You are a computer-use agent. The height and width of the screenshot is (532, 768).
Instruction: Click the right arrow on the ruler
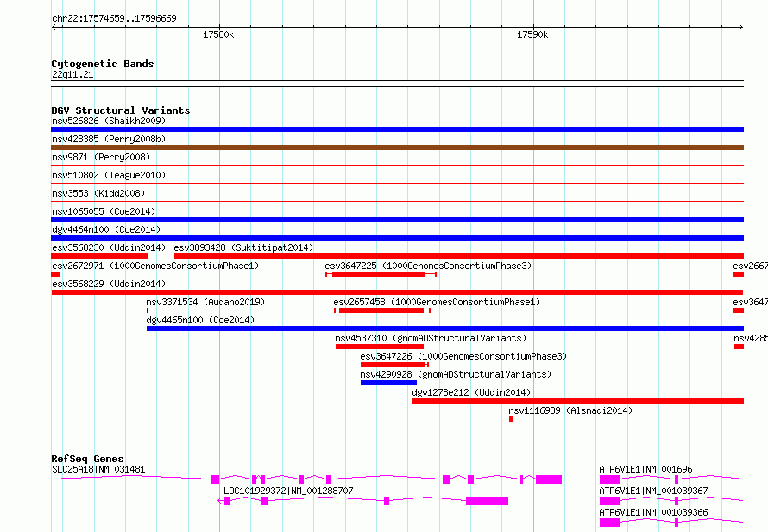point(740,27)
